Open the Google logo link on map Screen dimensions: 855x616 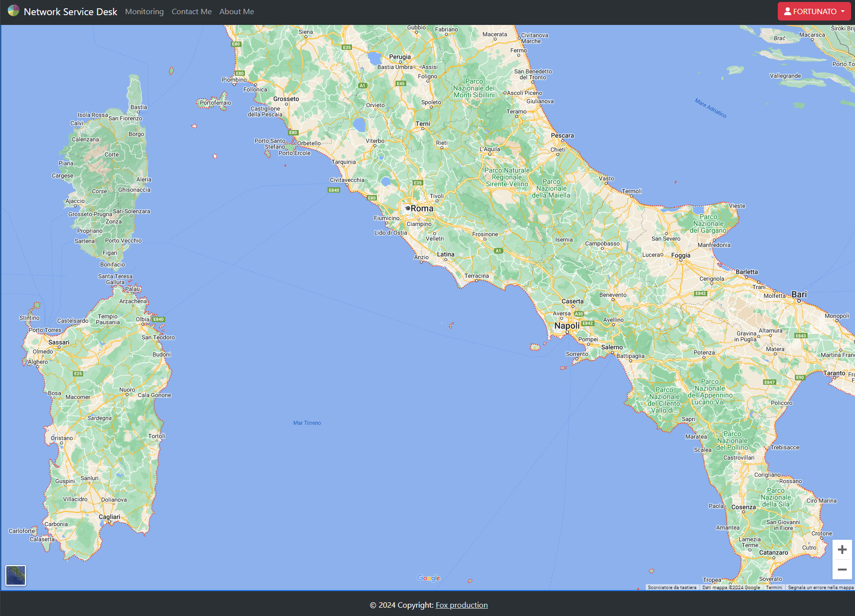click(x=429, y=578)
